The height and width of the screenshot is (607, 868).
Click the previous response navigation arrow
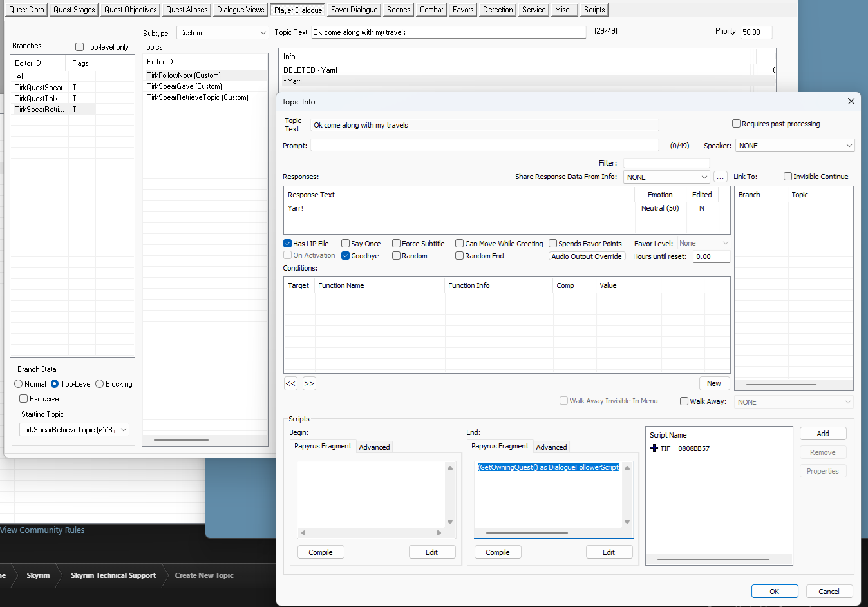click(290, 383)
